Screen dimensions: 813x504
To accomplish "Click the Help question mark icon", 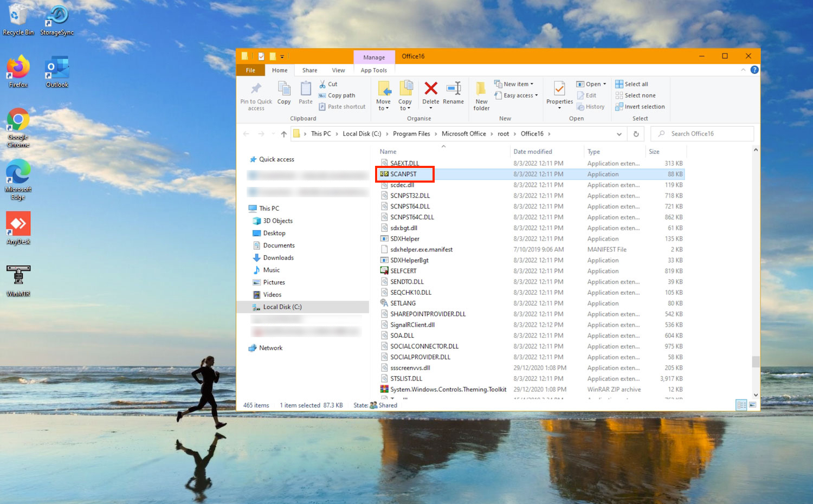I will 754,70.
